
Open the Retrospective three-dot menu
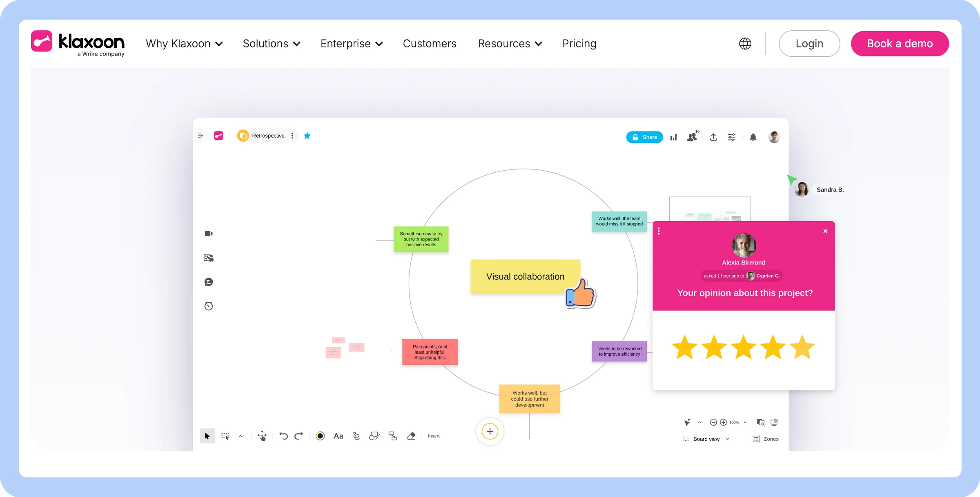(x=292, y=136)
